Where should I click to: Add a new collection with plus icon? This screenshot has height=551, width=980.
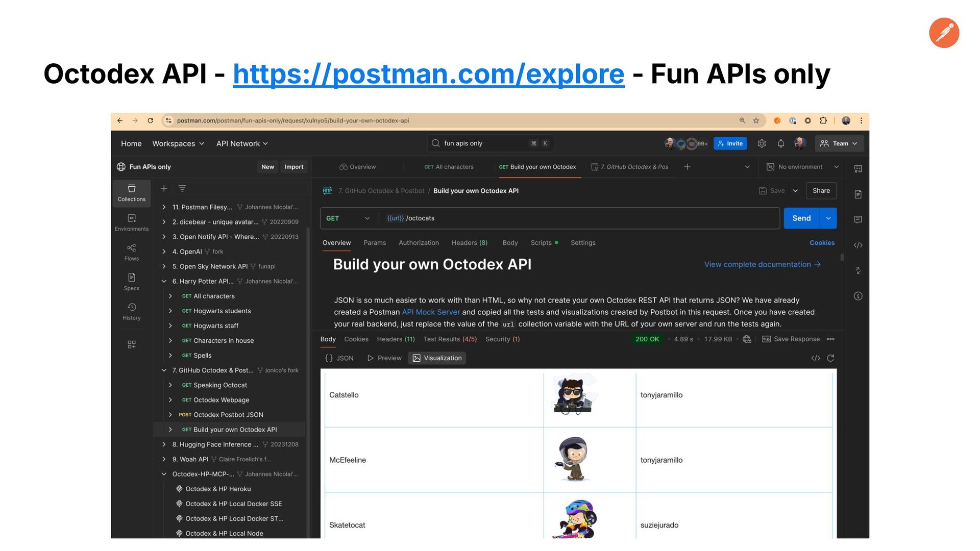coord(164,189)
